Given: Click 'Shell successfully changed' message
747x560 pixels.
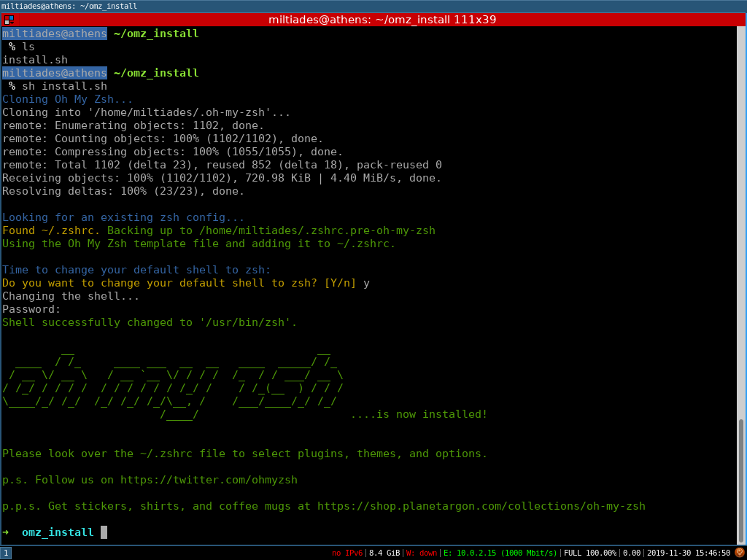Looking at the screenshot, I should [150, 322].
